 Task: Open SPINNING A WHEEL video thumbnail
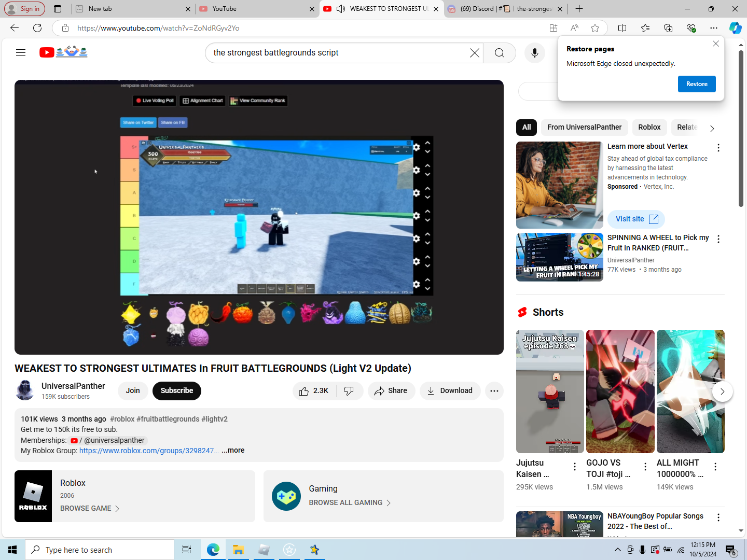tap(559, 257)
